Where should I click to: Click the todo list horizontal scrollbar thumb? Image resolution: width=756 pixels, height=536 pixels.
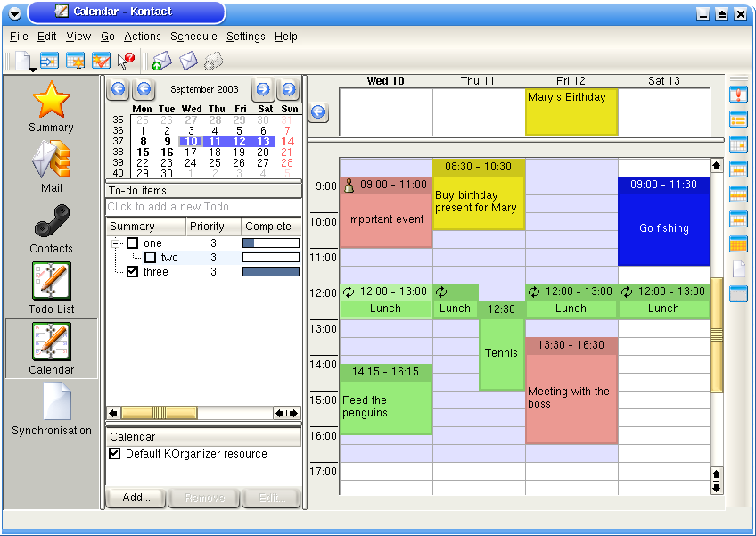tap(159, 413)
